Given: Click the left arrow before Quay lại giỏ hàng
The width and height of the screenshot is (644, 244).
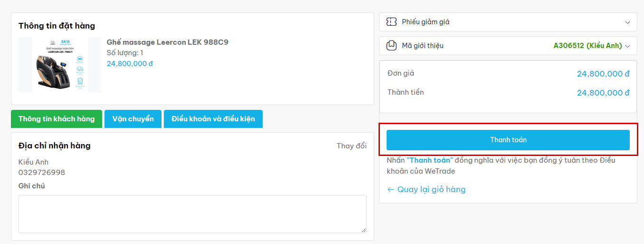Looking at the screenshot, I should (391, 190).
